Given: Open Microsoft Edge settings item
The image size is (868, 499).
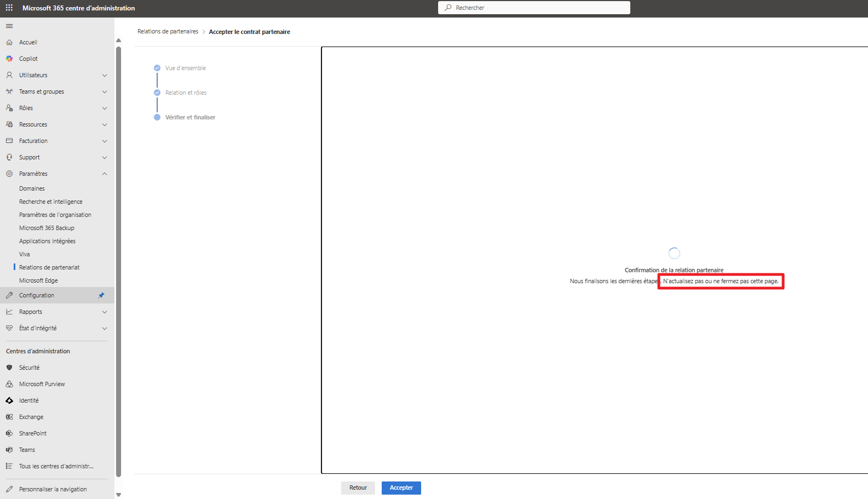Looking at the screenshot, I should point(38,280).
